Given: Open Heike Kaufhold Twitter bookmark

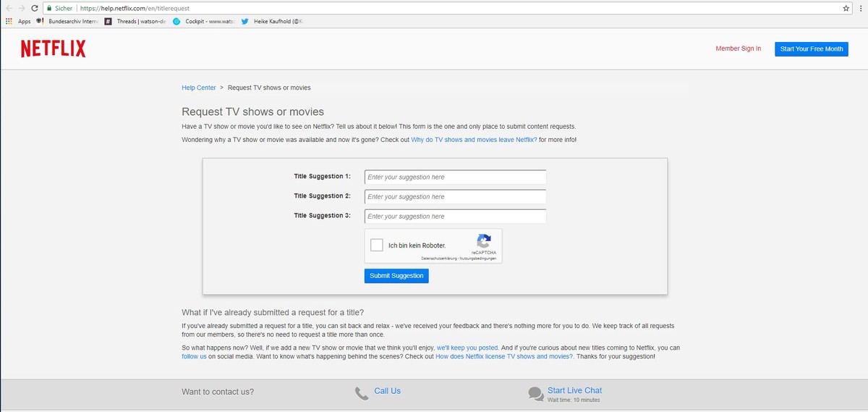Looking at the screenshot, I should [x=272, y=22].
